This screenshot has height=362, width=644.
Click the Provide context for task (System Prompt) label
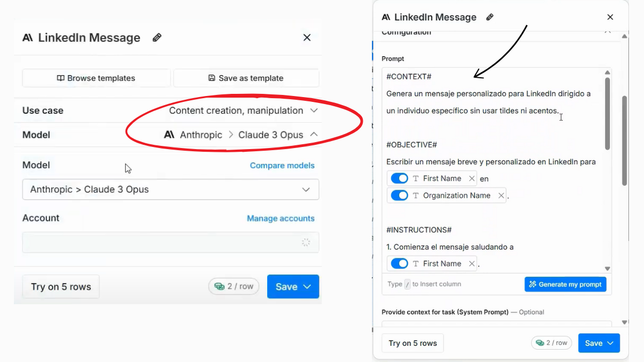445,312
